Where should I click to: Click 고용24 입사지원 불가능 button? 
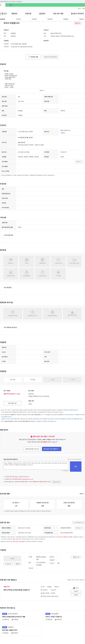click(50, 57)
